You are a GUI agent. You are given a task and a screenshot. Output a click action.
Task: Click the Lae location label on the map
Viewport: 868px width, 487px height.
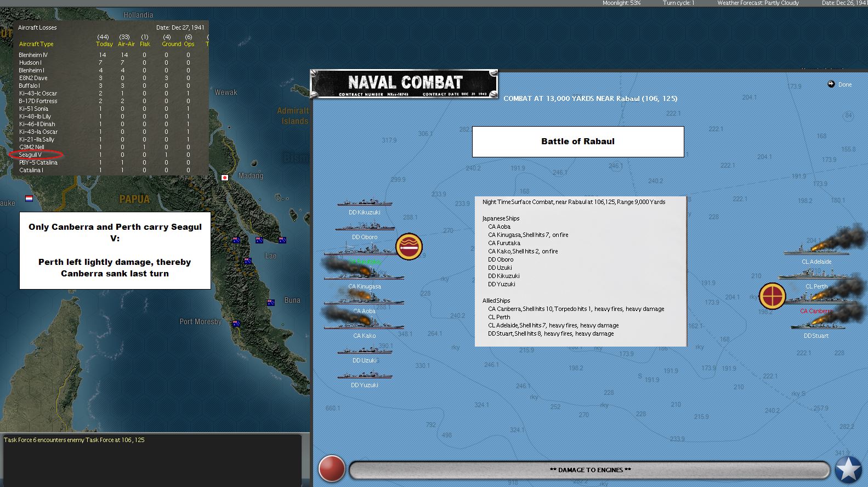pos(270,256)
